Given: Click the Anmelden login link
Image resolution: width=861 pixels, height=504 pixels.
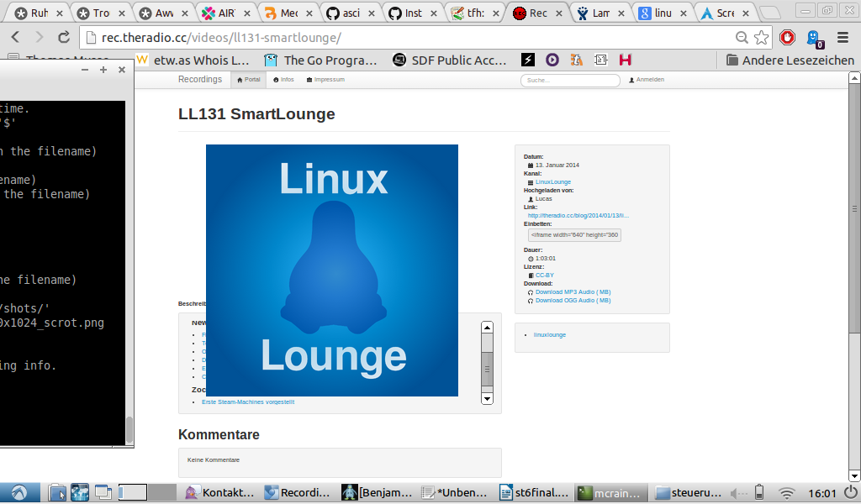Looking at the screenshot, I should point(647,80).
